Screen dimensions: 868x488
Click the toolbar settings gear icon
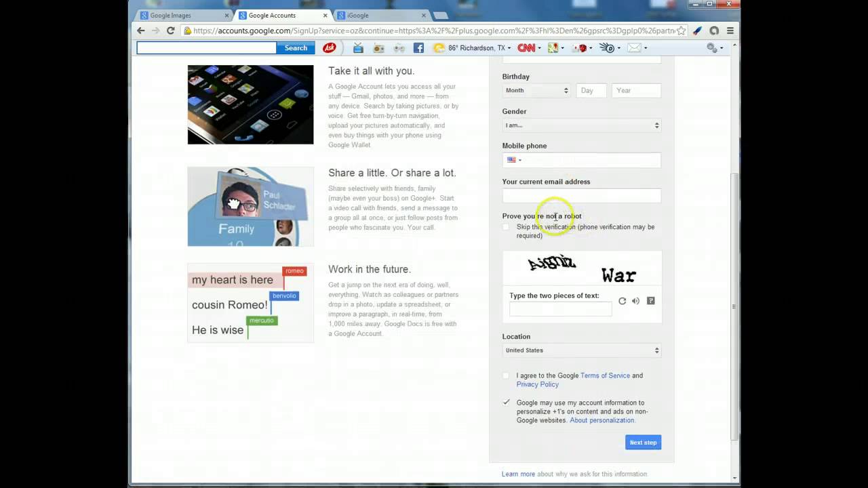[x=711, y=47]
